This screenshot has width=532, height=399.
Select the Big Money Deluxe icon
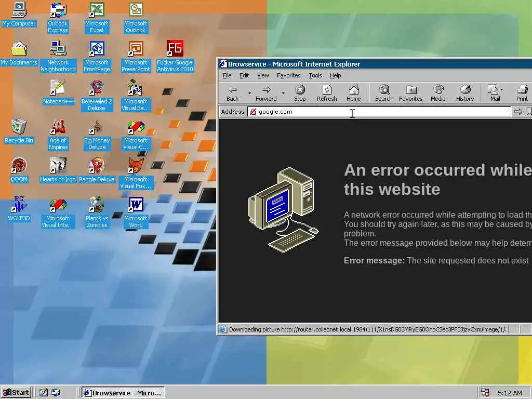click(x=97, y=135)
